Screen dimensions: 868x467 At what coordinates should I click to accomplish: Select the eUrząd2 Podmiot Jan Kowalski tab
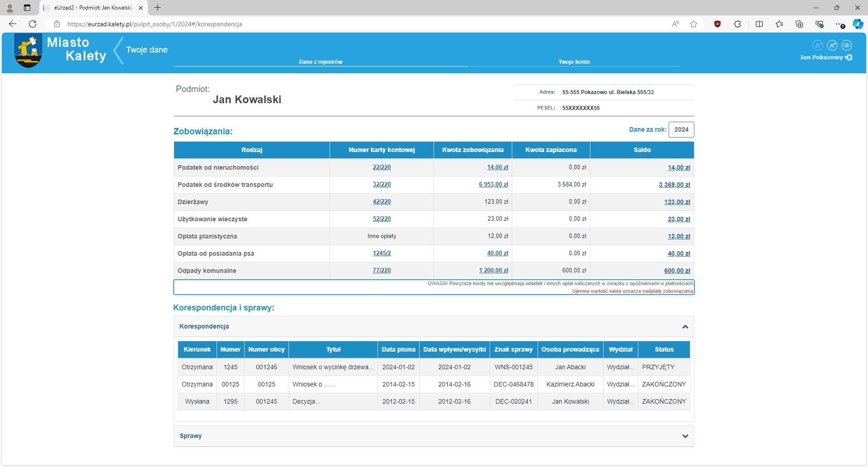(x=93, y=8)
